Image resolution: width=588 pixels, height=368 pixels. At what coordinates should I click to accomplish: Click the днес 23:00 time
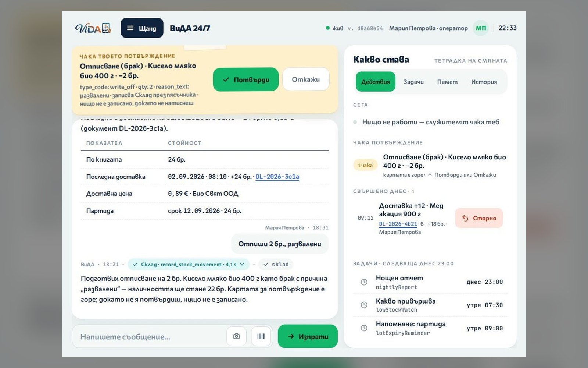coord(485,282)
